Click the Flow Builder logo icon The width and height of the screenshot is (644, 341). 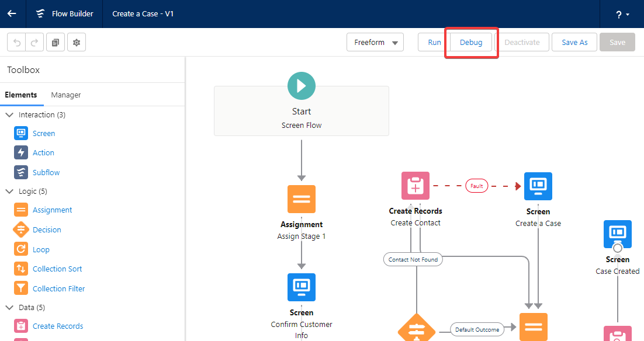point(40,13)
